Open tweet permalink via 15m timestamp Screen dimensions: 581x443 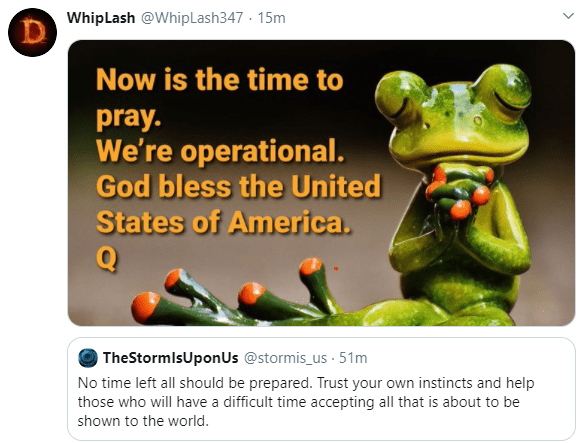pos(271,18)
